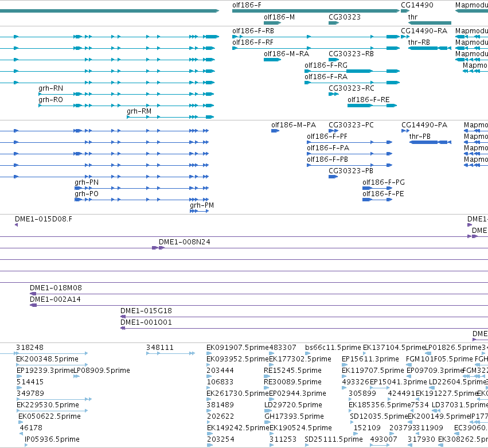Screen dimensions: 488x448
Task: Open the grh-PM protein label
Action: tap(202, 205)
